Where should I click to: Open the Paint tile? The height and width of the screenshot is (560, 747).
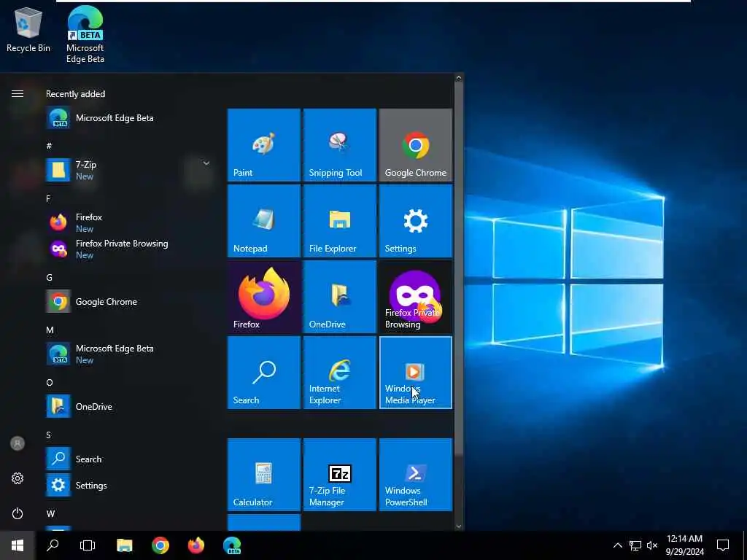click(264, 145)
